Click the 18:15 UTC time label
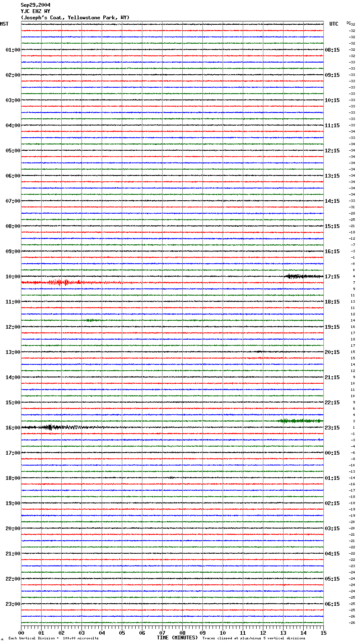The height and width of the screenshot is (644, 357). pos(332,302)
